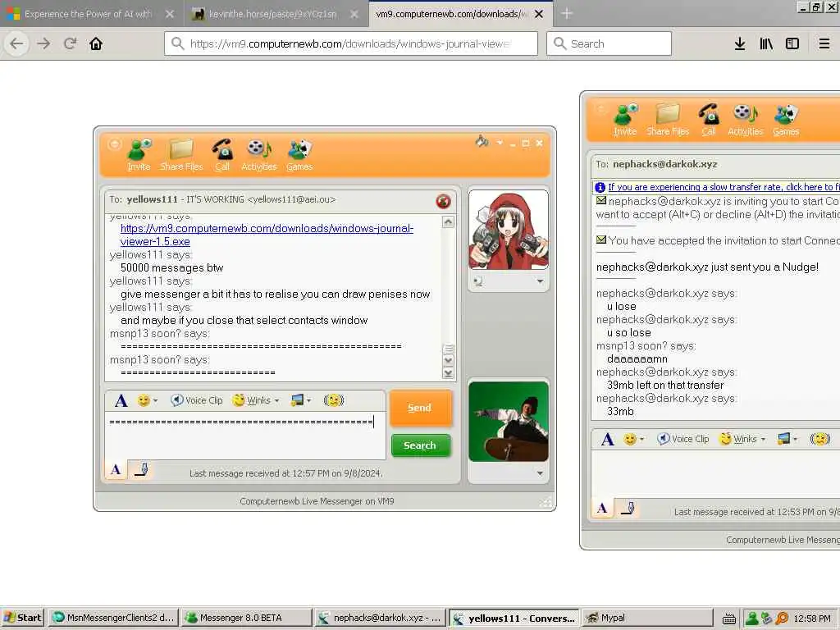Screen dimensions: 840x630
Task: Open browser downloads panel
Action: (740, 43)
